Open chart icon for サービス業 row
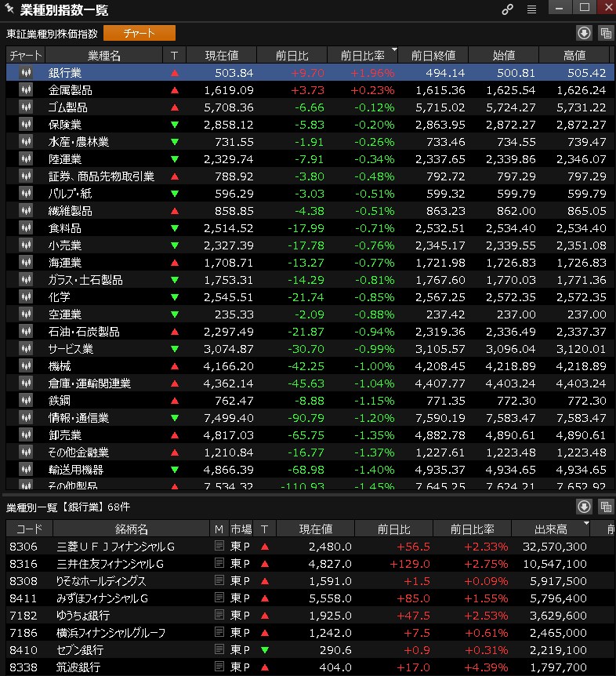 pos(26,348)
